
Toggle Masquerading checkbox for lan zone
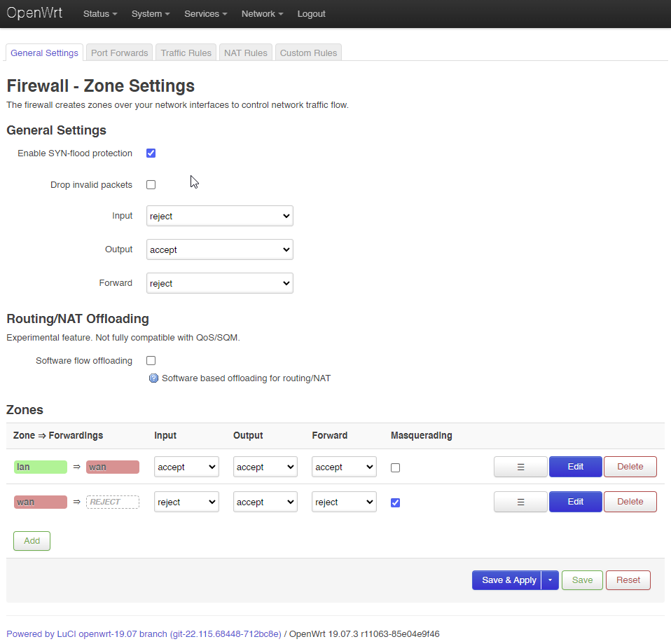tap(396, 467)
